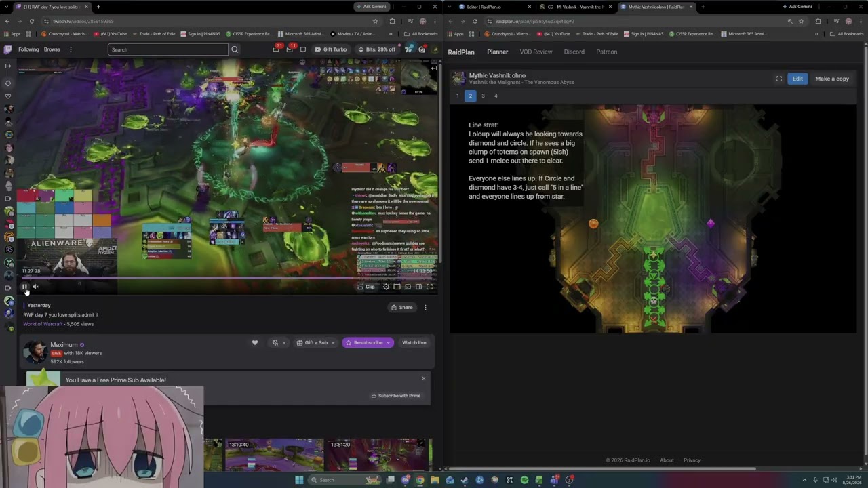Click the blue Edit button
This screenshot has width=868, height=488.
797,79
